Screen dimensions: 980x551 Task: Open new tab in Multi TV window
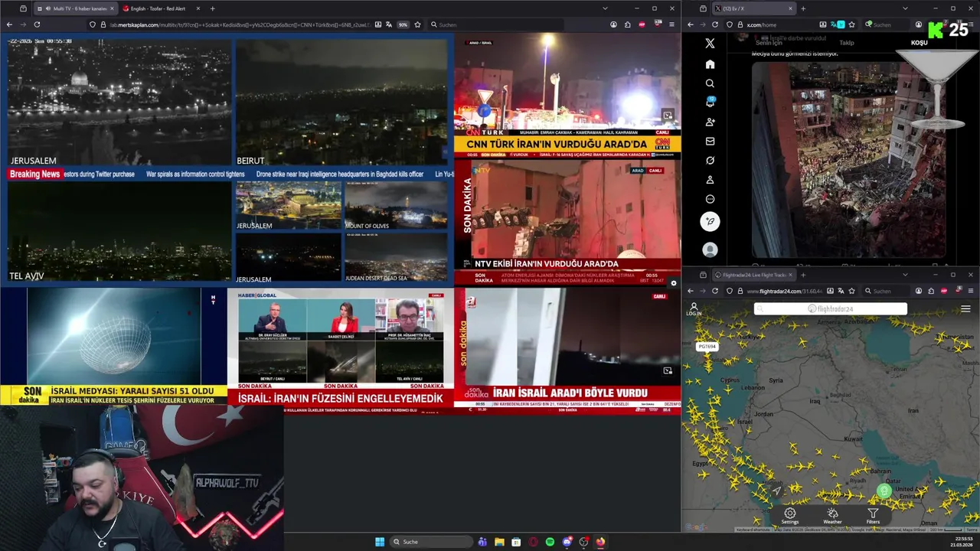(x=212, y=8)
